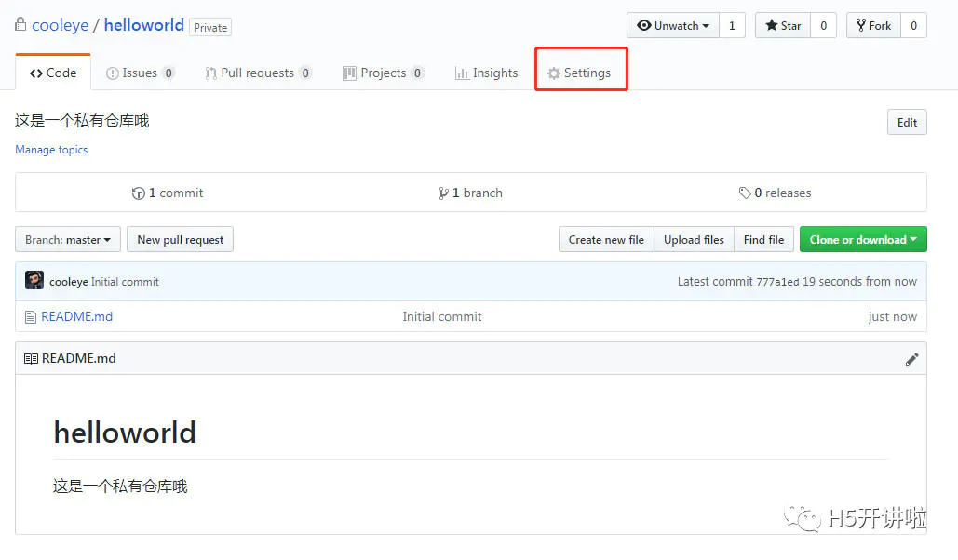This screenshot has width=958, height=560.
Task: Click the gear icon on Settings tab
Action: click(x=554, y=73)
